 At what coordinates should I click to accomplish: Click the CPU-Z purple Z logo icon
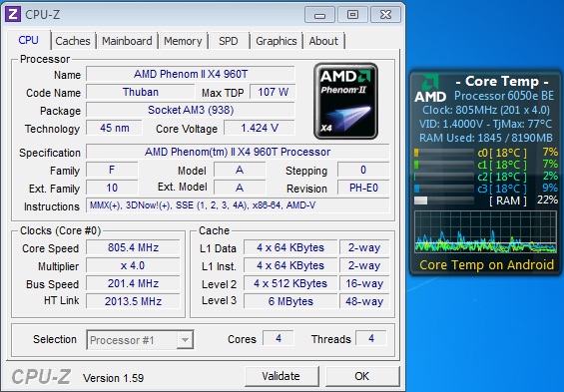click(x=13, y=14)
